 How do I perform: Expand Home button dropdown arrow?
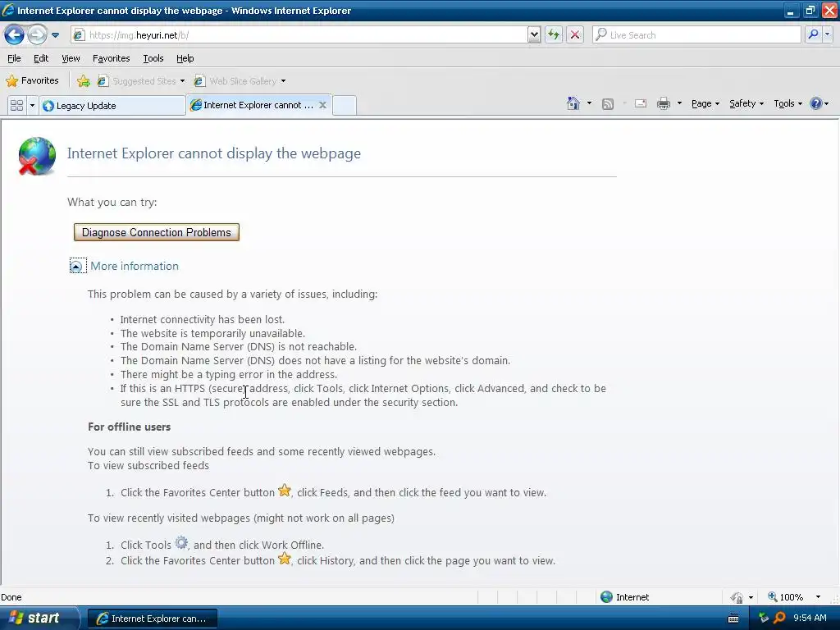tap(589, 103)
